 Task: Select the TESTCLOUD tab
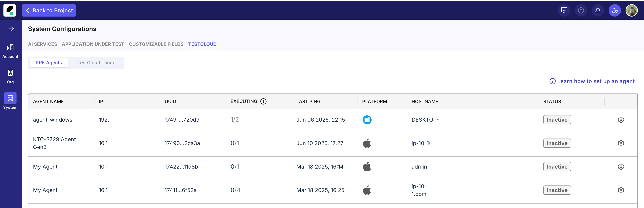coord(203,44)
